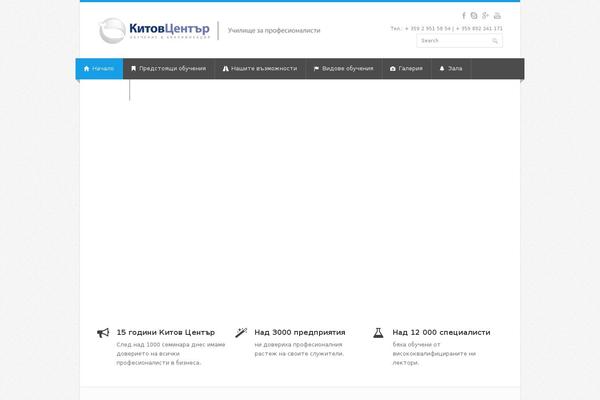Click heading Над 12 000 специалисти
The height and width of the screenshot is (400, 600).
[441, 333]
